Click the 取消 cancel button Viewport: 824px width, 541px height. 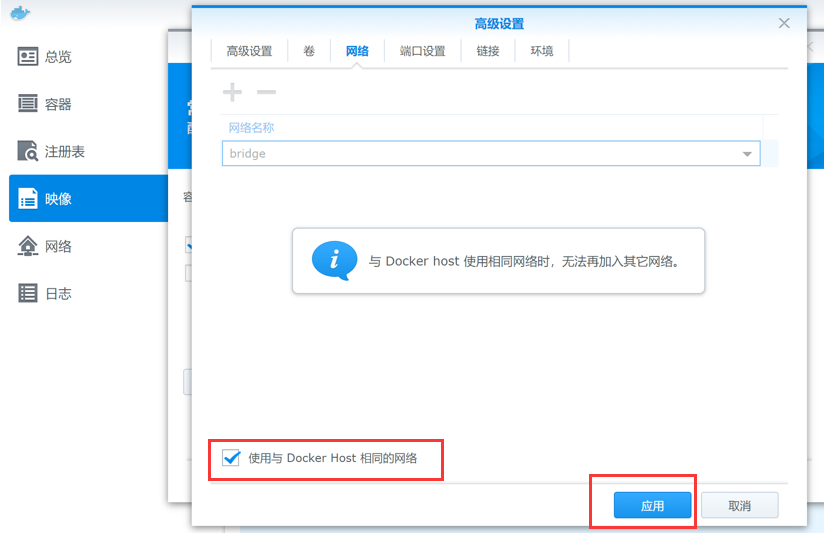739,505
